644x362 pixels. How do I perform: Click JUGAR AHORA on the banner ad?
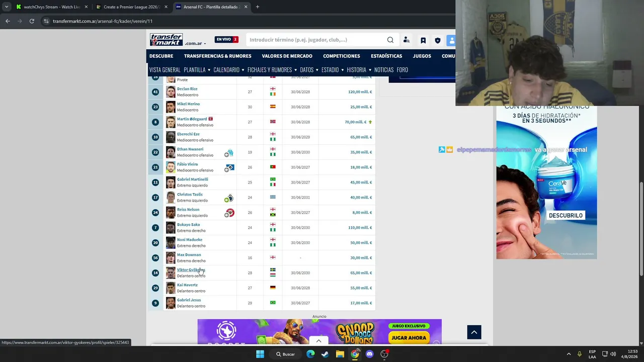tap(409, 338)
